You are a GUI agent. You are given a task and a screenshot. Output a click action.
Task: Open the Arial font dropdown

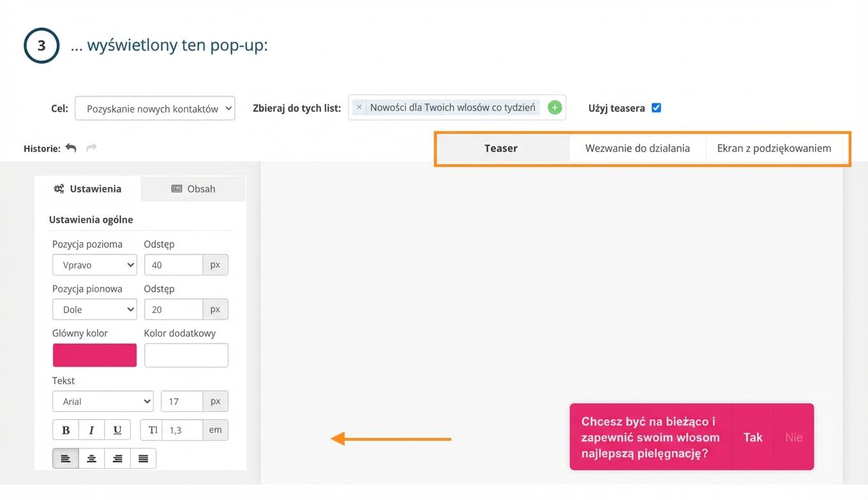click(x=103, y=401)
